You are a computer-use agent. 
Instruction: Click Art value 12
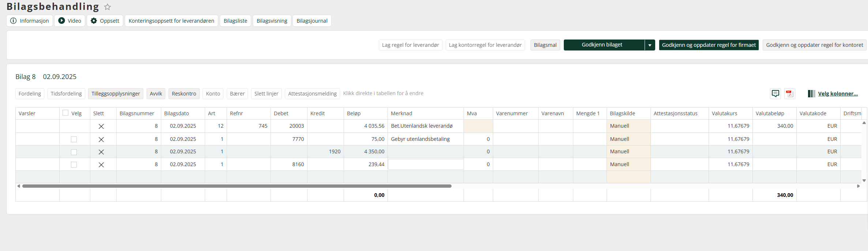[x=220, y=126]
